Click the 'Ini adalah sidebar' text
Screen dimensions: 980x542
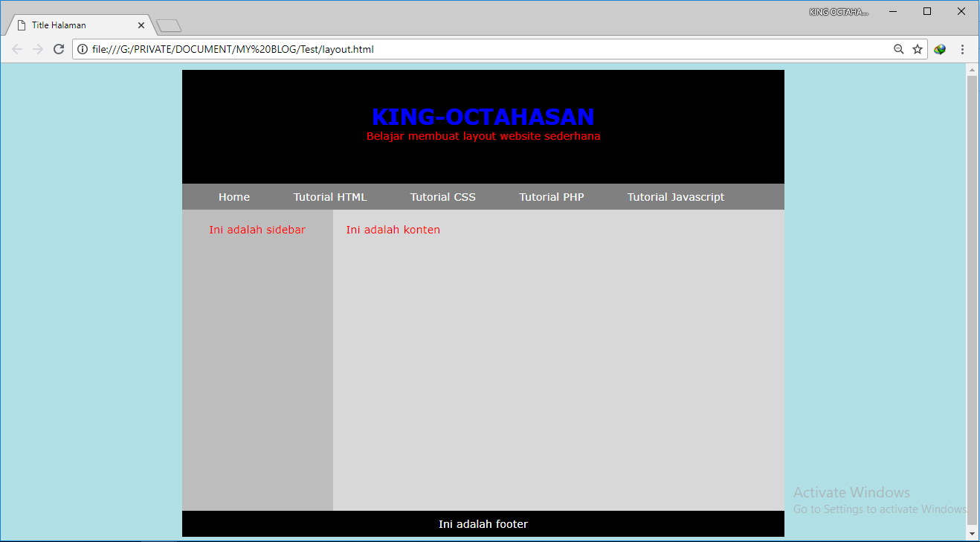[257, 230]
